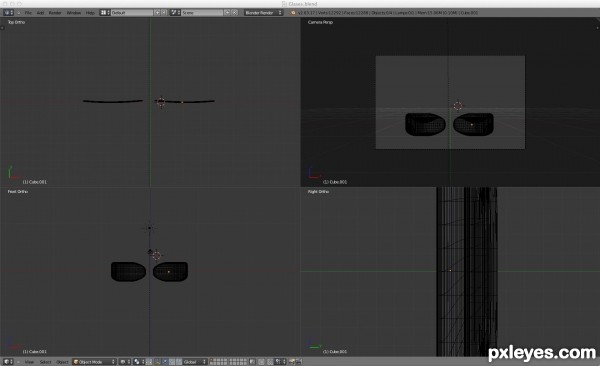The image size is (600, 366).
Task: Open the Render menu
Action: (x=55, y=13)
